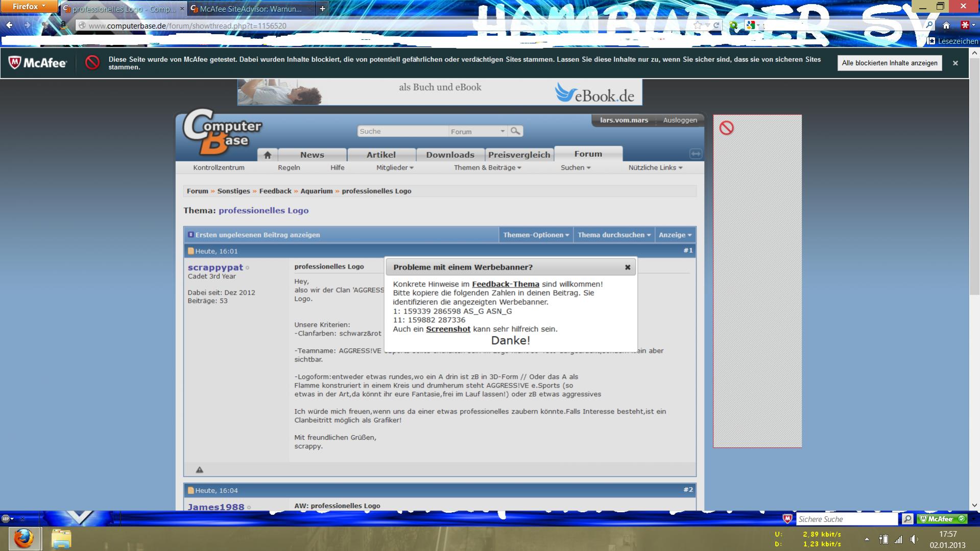Report post #1 using the warning triangle
The height and width of the screenshot is (551, 980).
tap(200, 469)
